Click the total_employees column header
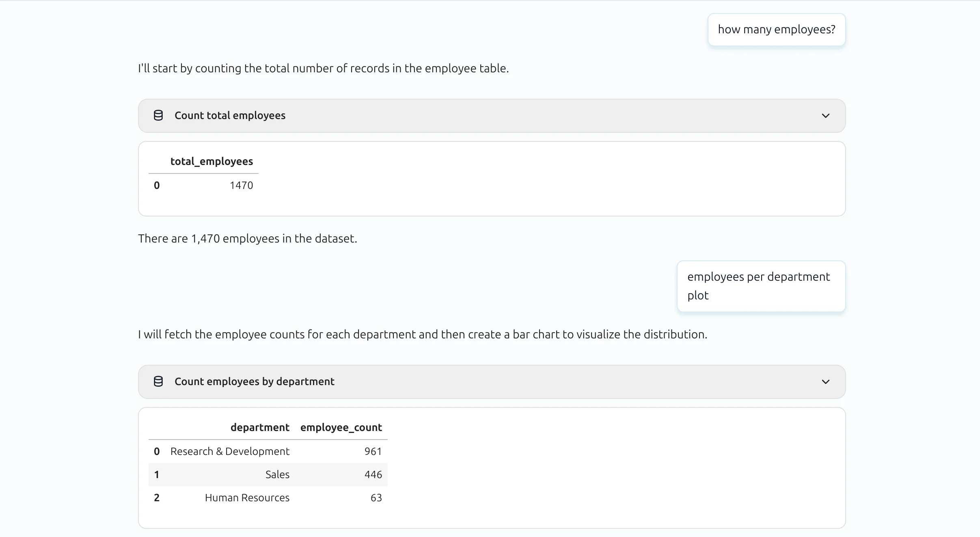The height and width of the screenshot is (537, 980). click(212, 161)
